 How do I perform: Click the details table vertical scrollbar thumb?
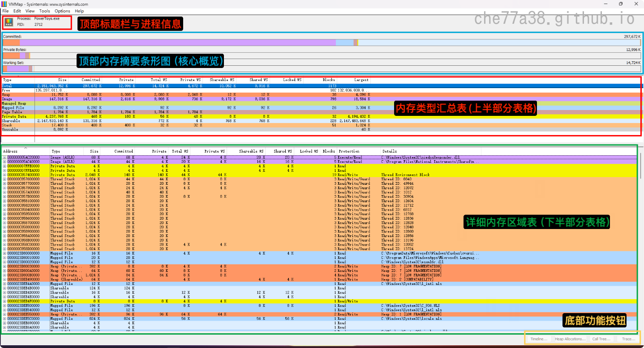click(640, 166)
